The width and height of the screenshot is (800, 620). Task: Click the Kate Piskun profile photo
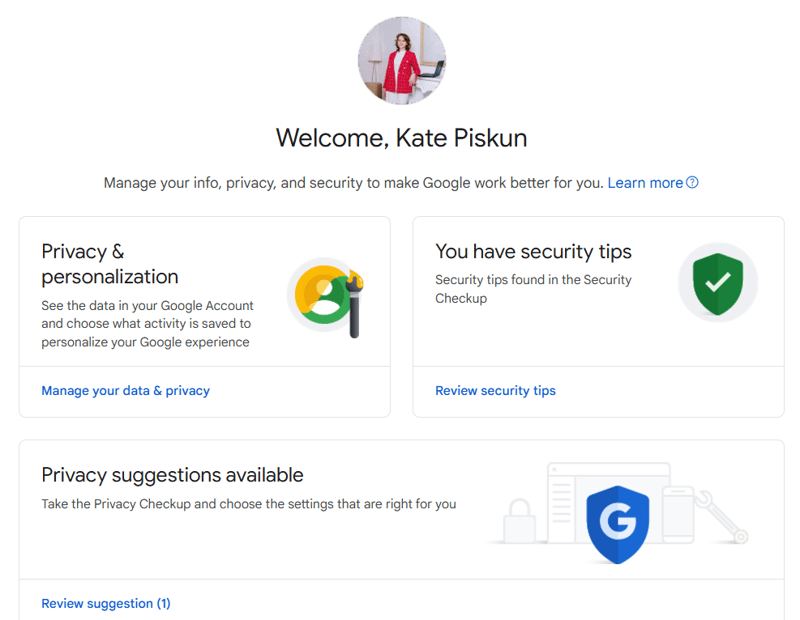coord(401,61)
